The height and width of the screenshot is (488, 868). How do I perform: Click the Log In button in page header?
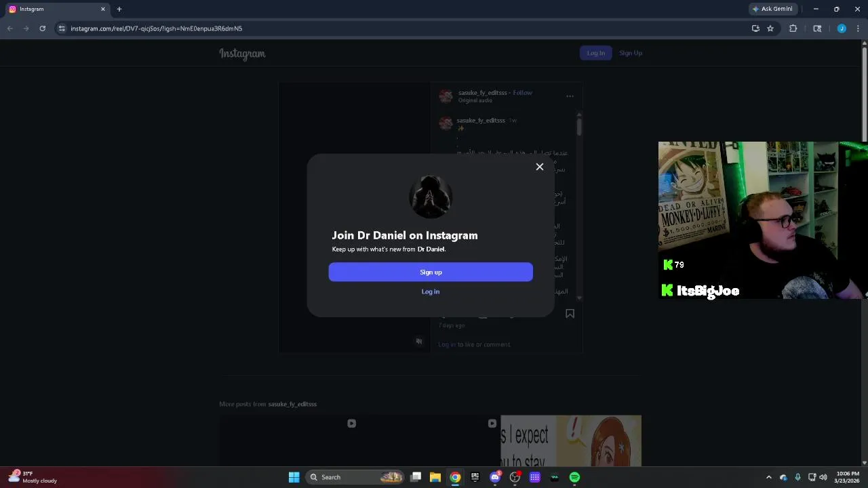(595, 53)
